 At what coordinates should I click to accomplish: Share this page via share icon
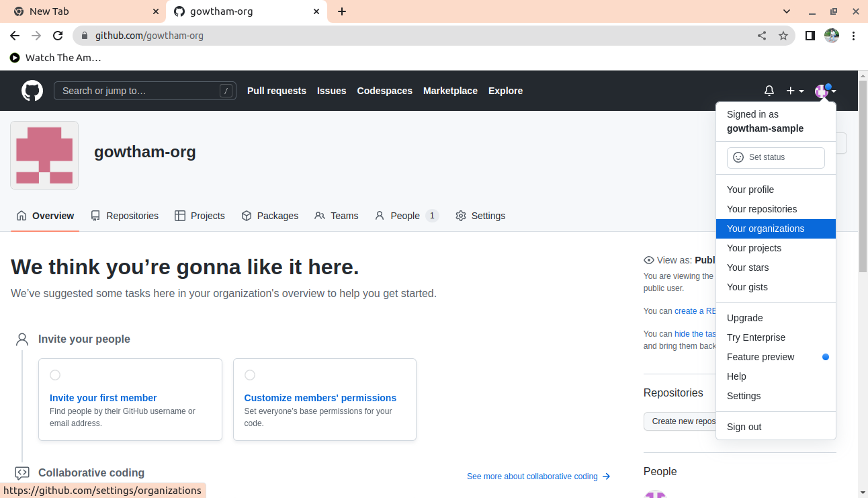[762, 36]
